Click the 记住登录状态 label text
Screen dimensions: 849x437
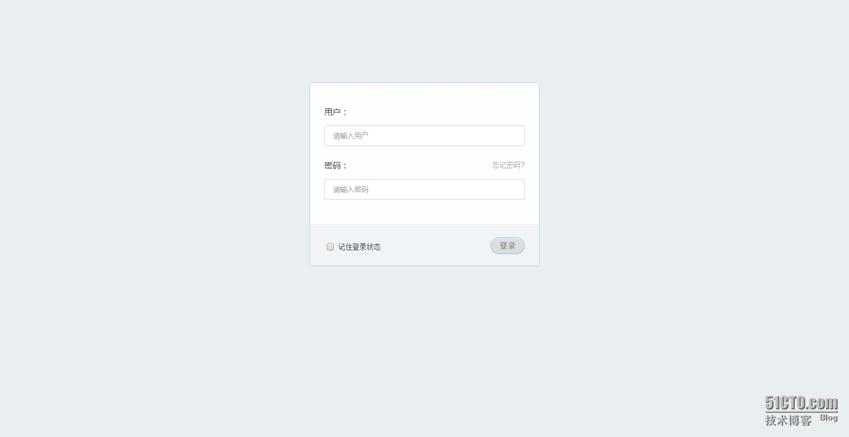[360, 247]
